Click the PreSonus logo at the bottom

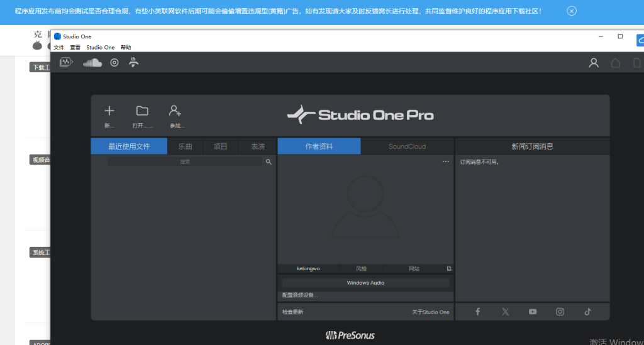point(350,336)
